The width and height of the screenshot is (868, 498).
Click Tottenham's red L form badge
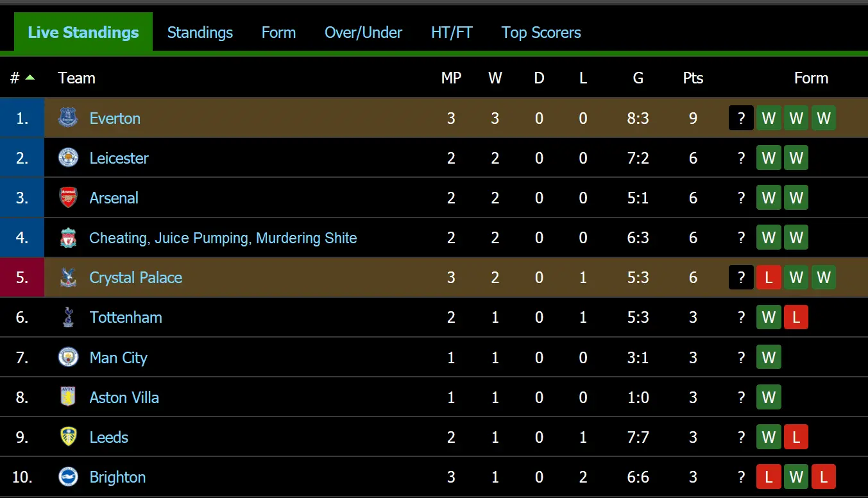coord(796,317)
